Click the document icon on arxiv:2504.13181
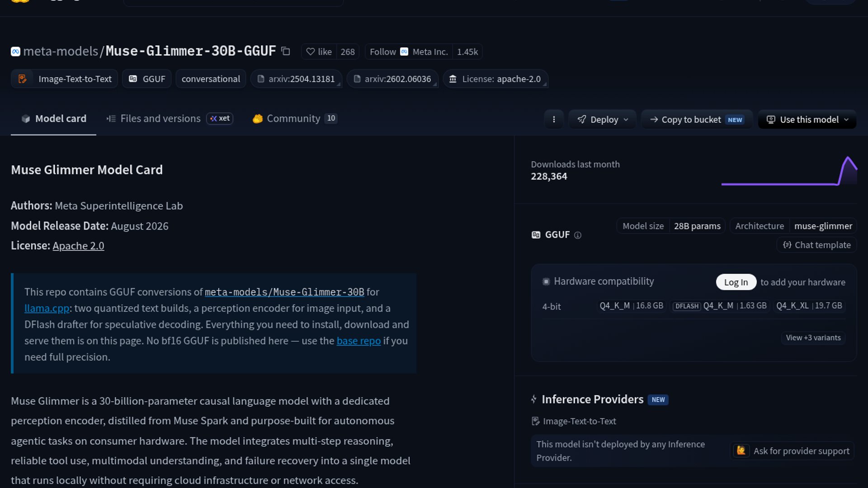Viewport: 868px width, 488px height. [261, 79]
